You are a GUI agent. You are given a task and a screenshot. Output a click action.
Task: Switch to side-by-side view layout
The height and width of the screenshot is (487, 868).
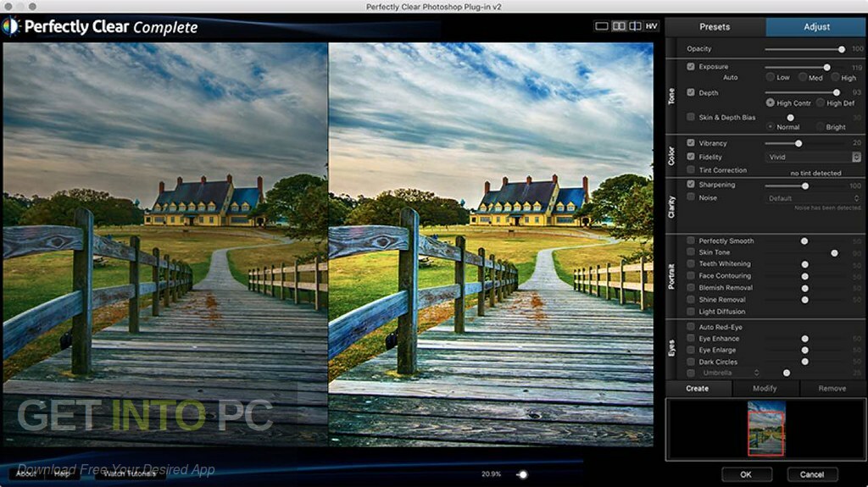click(x=618, y=26)
